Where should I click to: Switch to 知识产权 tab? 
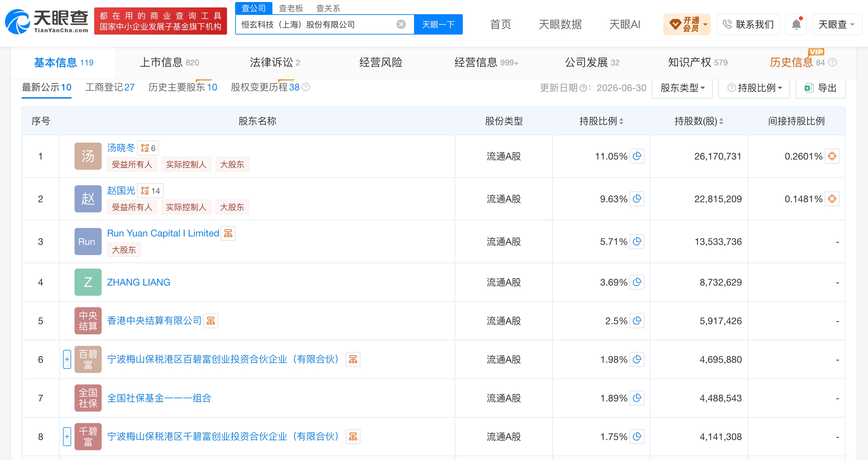pyautogui.click(x=698, y=62)
